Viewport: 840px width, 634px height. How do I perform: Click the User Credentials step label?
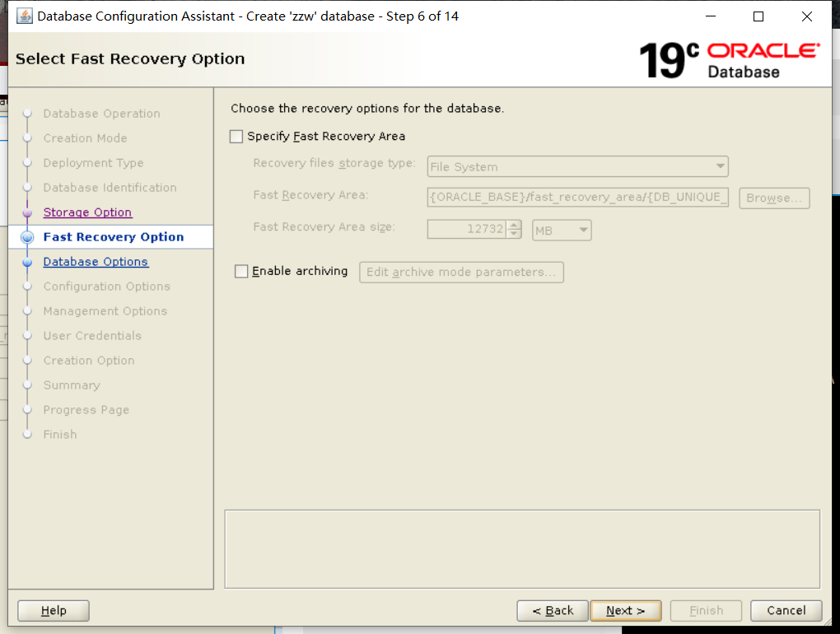tap(92, 336)
